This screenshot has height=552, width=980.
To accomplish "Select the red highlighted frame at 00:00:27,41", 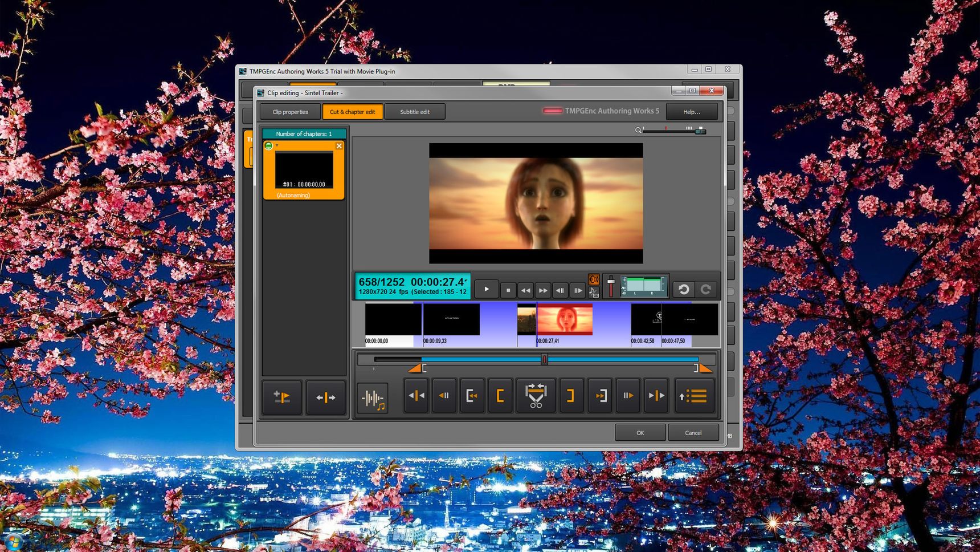I will pyautogui.click(x=565, y=319).
